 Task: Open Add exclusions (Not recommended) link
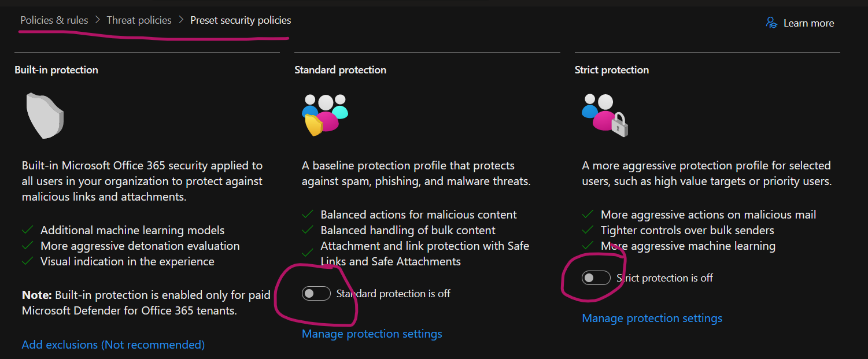(x=113, y=345)
